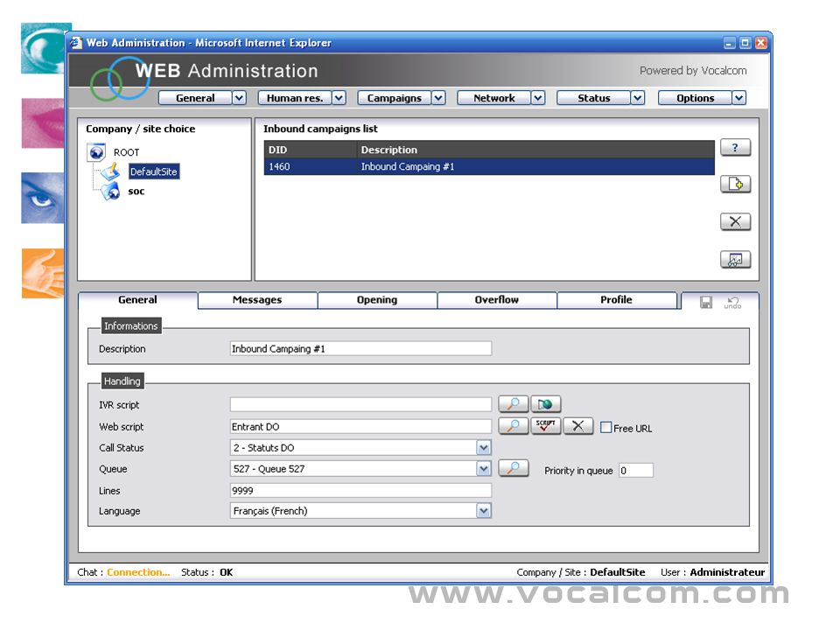This screenshot has height=630, width=840.
Task: Minimize the Internet Explorer window
Action: [x=730, y=43]
